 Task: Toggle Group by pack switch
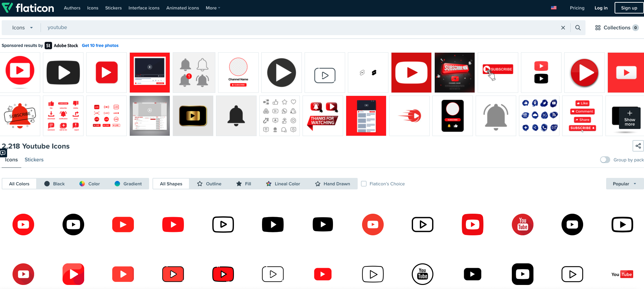coord(605,160)
